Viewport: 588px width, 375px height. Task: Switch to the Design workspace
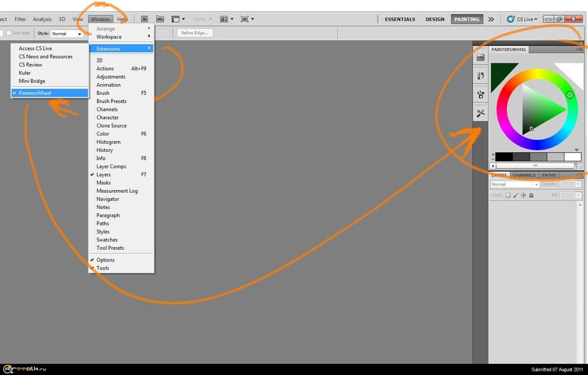click(435, 19)
